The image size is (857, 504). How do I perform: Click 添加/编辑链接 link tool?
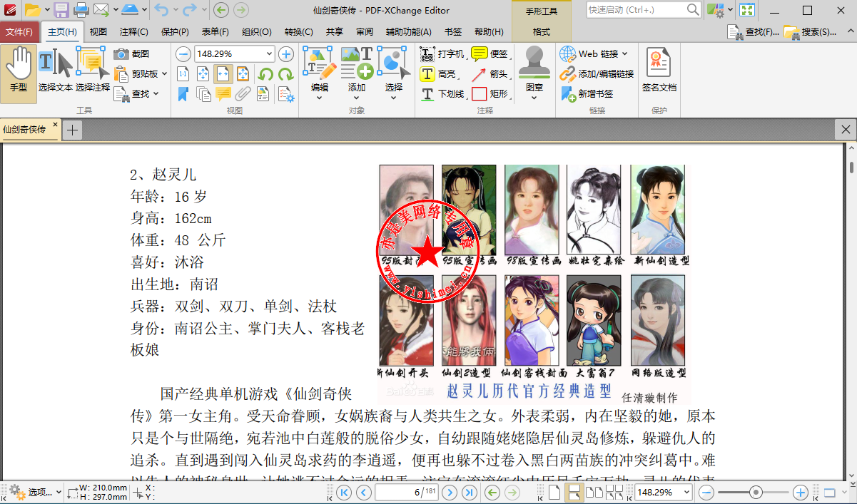pyautogui.click(x=597, y=74)
